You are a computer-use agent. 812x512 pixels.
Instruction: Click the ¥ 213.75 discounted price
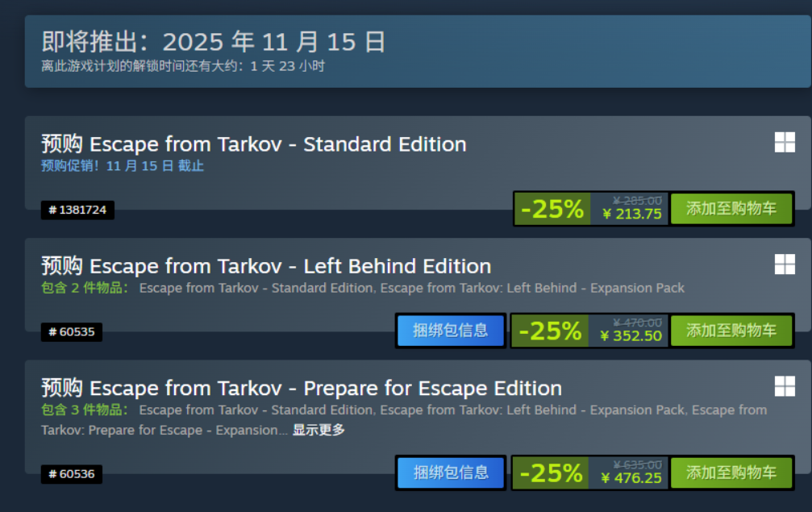[632, 214]
